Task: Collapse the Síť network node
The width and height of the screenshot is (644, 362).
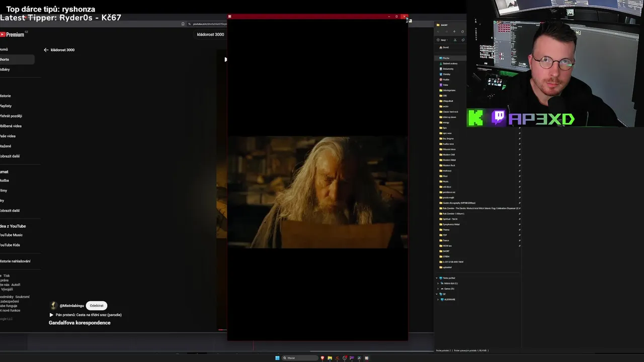Action: click(437, 294)
